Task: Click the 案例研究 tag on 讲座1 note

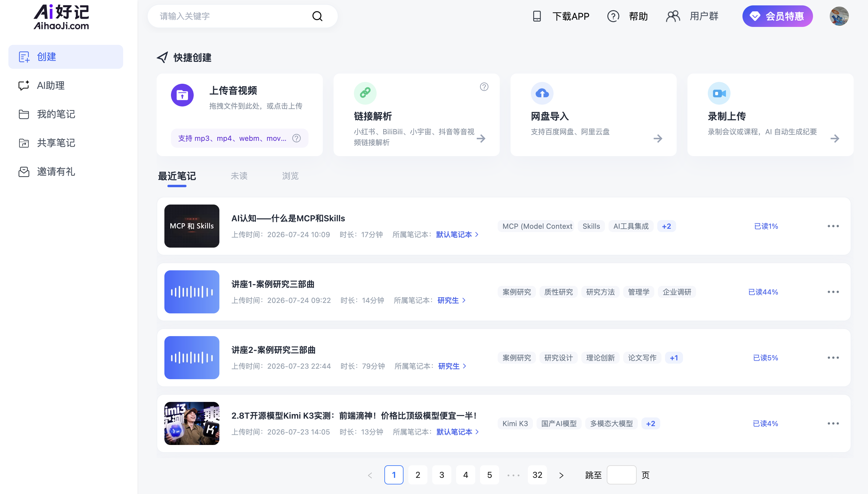Action: pos(516,292)
